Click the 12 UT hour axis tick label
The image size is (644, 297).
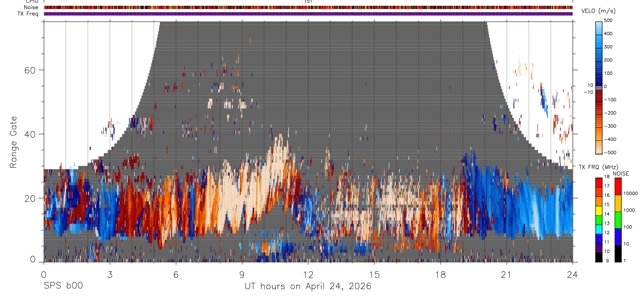pyautogui.click(x=308, y=274)
